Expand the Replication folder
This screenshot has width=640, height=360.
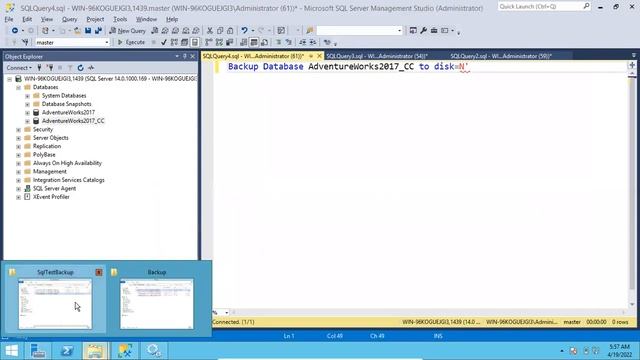18,147
